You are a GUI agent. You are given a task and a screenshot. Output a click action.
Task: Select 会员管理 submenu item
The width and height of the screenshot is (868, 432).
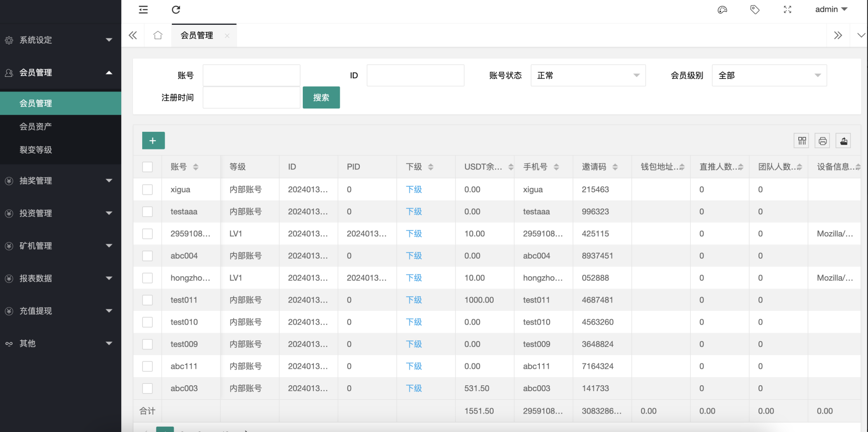[60, 103]
